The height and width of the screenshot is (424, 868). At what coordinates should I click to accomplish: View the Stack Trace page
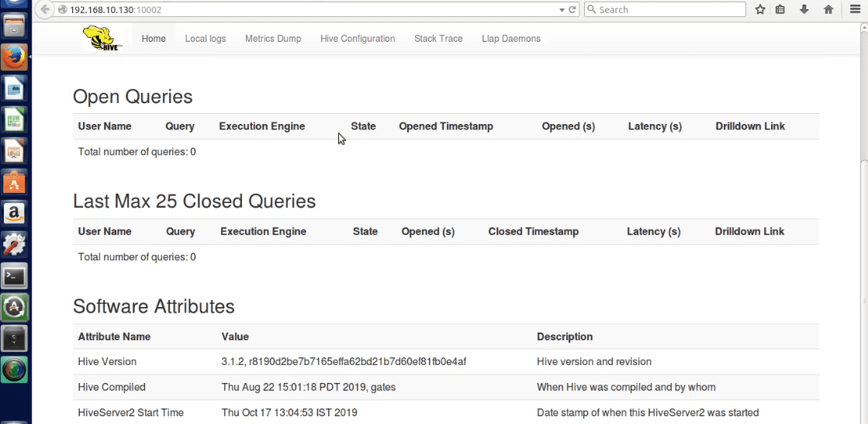tap(438, 39)
